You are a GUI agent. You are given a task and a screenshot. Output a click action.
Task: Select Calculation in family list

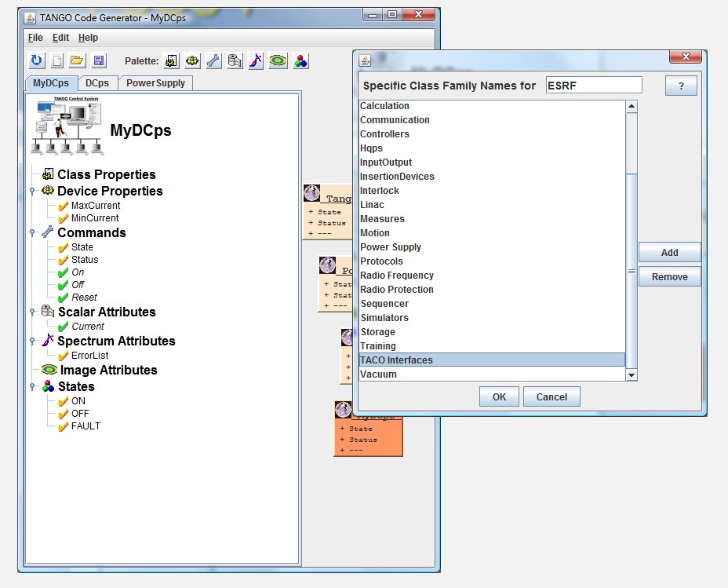tap(492, 106)
